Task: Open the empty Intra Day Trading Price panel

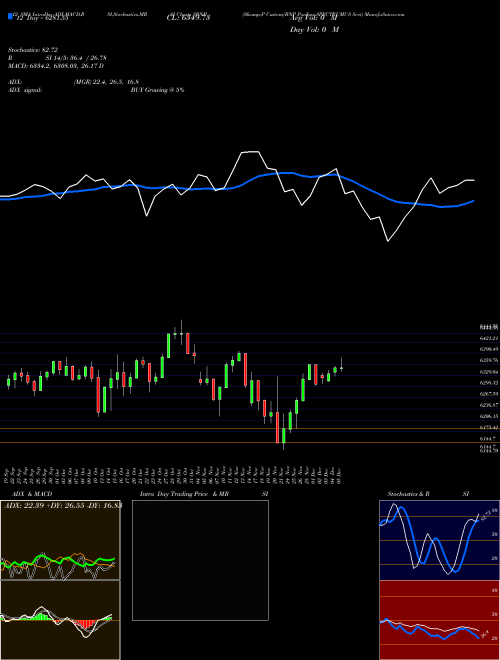Action: tap(200, 560)
